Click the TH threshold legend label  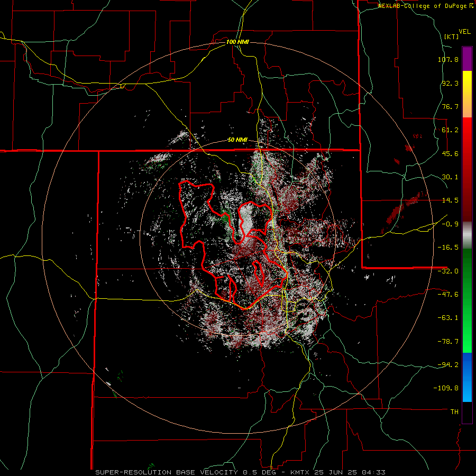pyautogui.click(x=454, y=412)
